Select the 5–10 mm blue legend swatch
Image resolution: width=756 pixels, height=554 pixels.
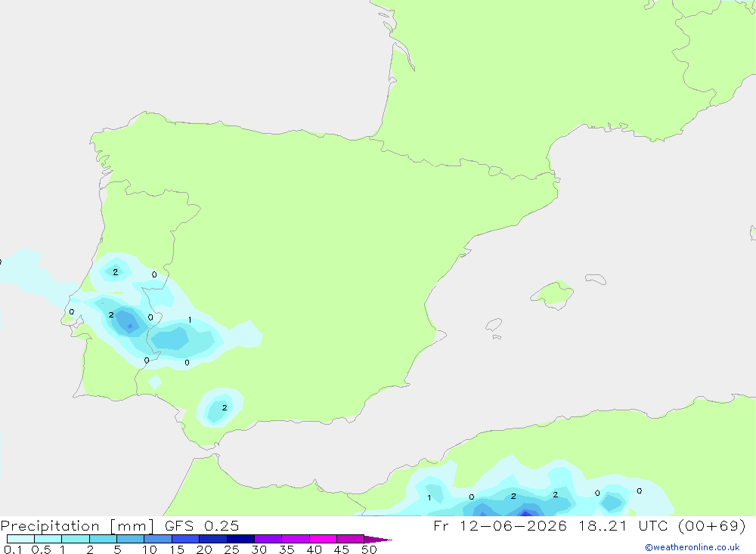[x=131, y=539]
